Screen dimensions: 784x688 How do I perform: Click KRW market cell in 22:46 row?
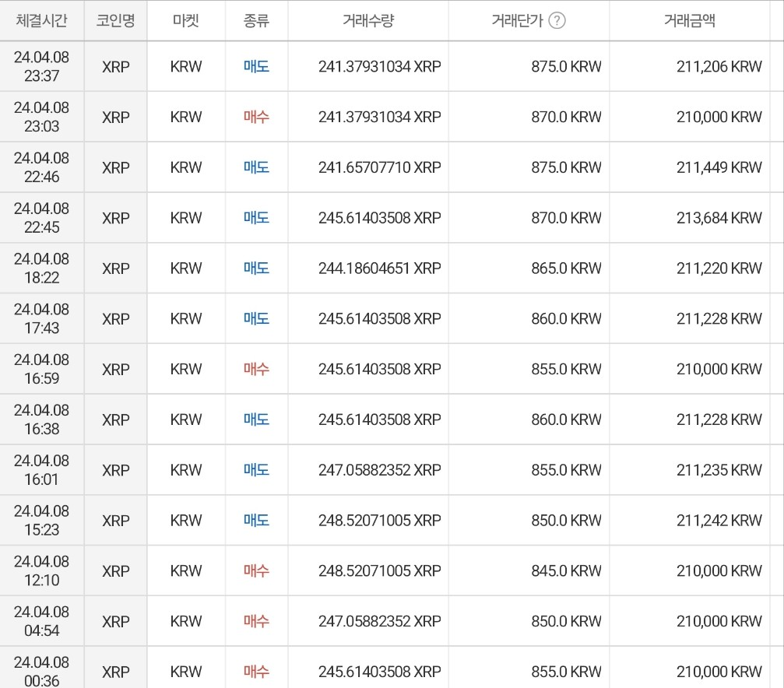(x=186, y=167)
